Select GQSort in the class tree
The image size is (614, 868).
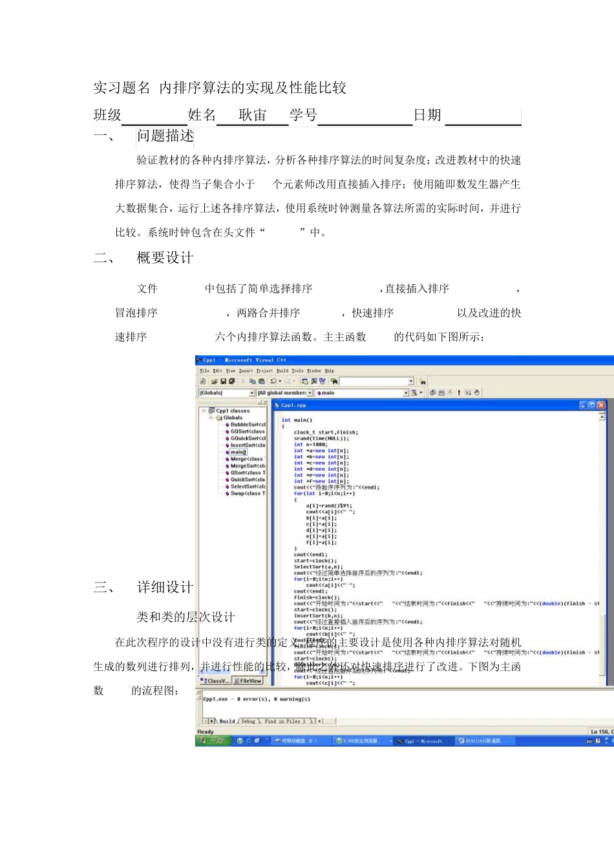click(x=245, y=431)
